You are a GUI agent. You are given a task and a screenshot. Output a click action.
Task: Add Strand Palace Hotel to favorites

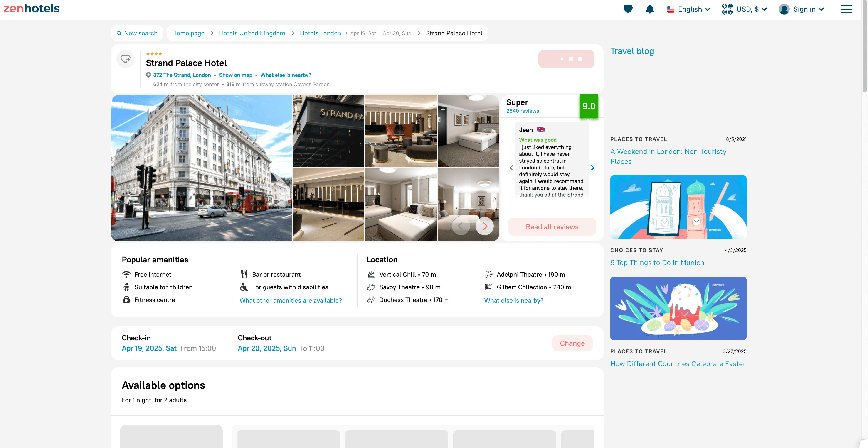click(x=126, y=59)
